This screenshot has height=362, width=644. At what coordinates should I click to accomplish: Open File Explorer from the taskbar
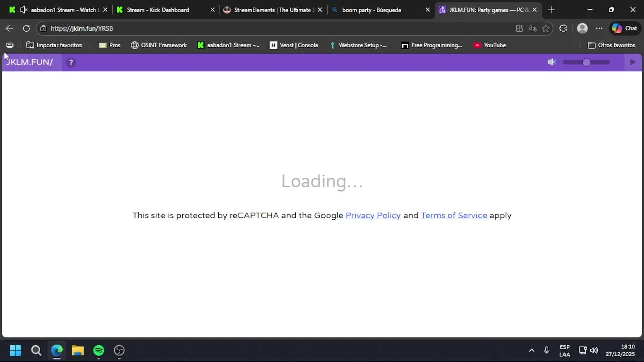77,350
